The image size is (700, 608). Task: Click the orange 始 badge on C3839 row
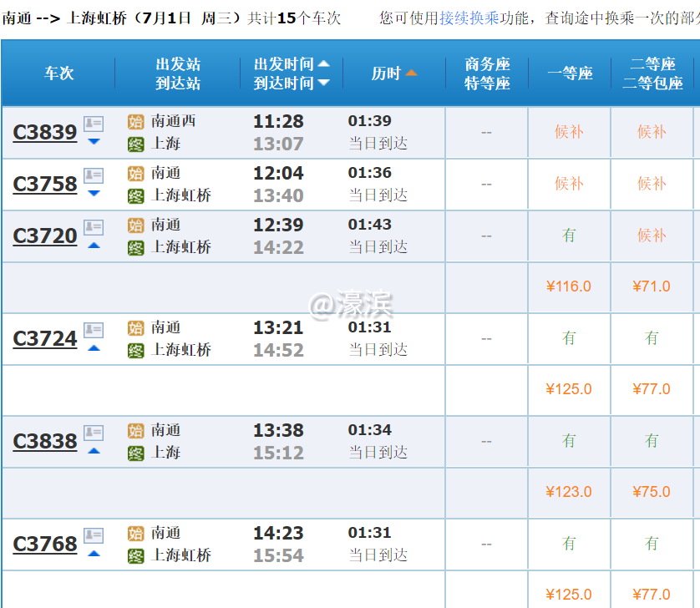pyautogui.click(x=135, y=120)
